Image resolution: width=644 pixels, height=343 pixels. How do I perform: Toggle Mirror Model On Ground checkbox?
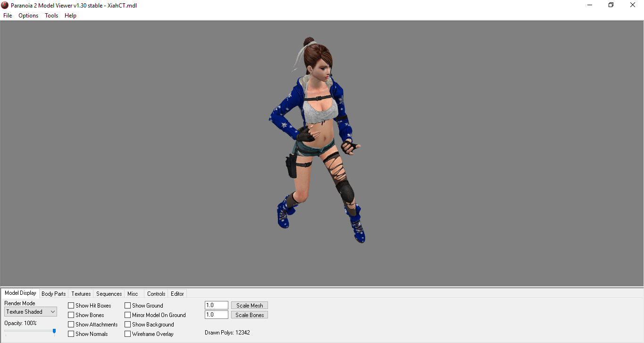128,315
